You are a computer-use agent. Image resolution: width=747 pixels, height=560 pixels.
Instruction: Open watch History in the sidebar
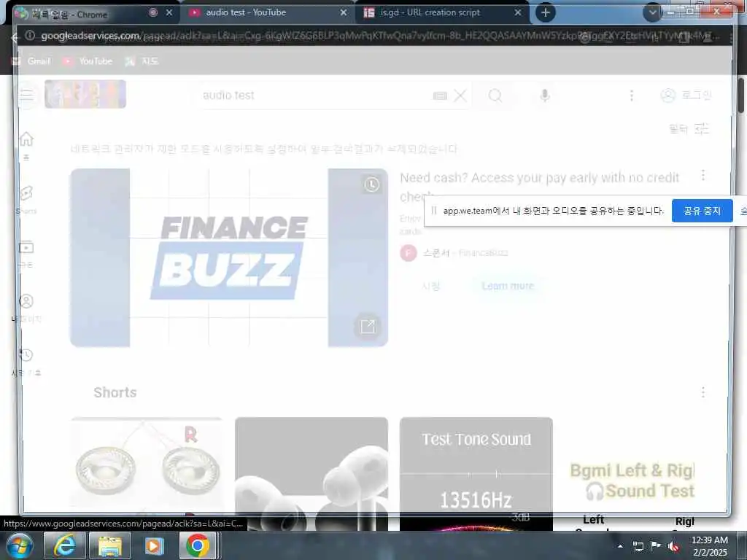pyautogui.click(x=26, y=362)
